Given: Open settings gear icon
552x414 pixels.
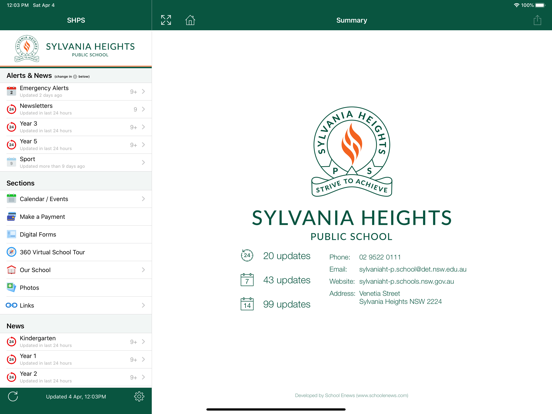Looking at the screenshot, I should pos(139,396).
